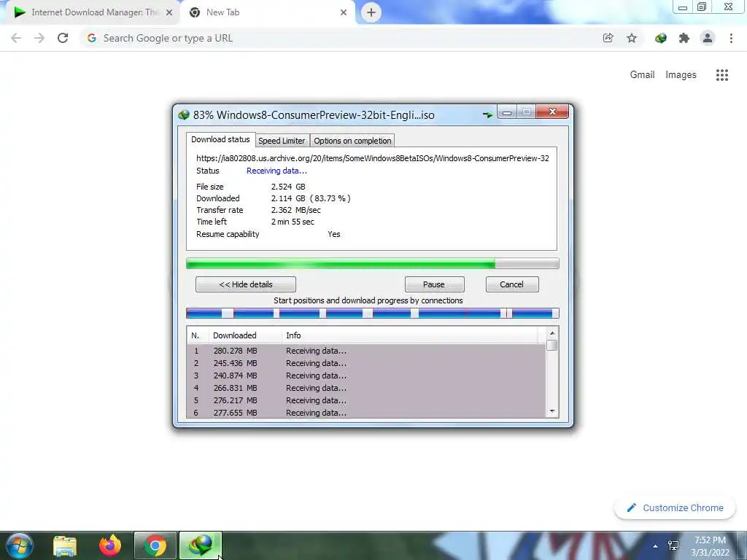The height and width of the screenshot is (560, 747).
Task: Switch to the Speed Limiter tab
Action: click(282, 141)
